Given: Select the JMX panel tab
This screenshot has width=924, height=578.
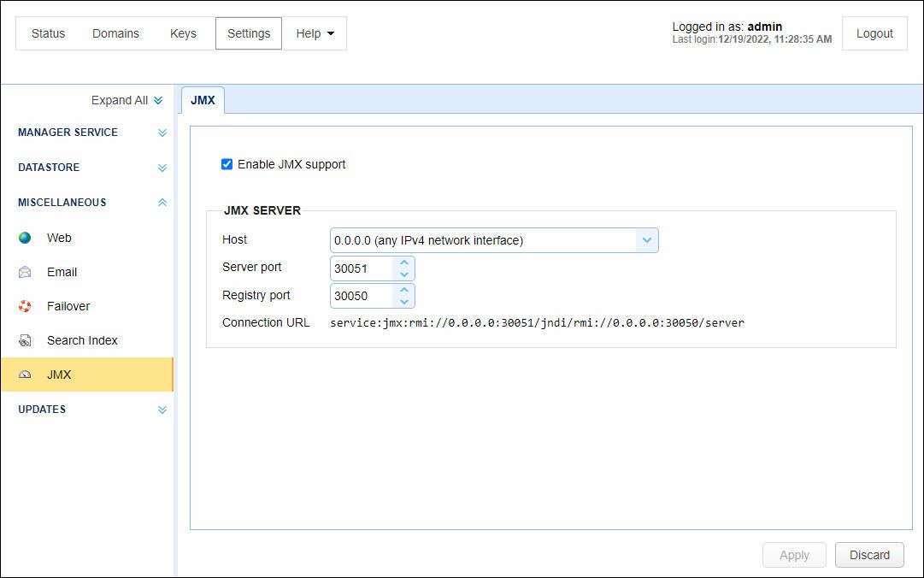Looking at the screenshot, I should 203,100.
